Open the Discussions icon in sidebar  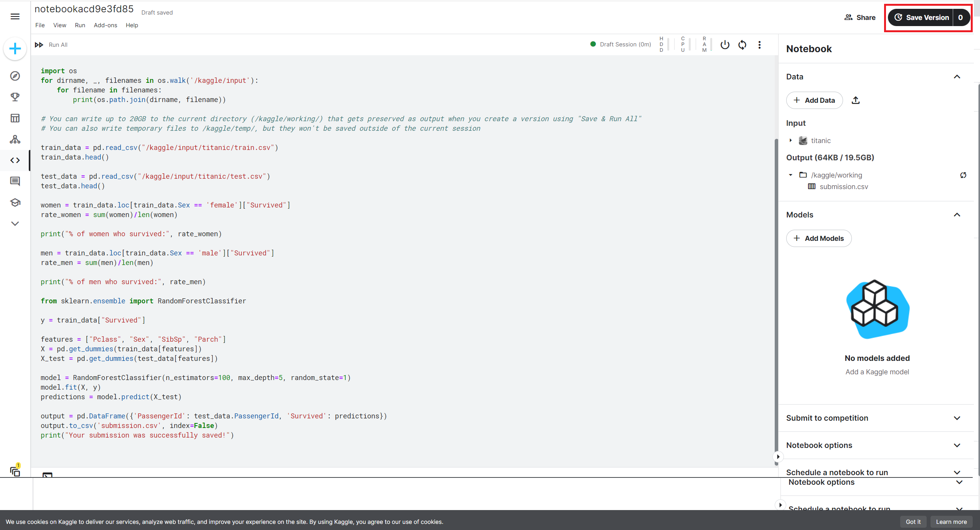(15, 181)
